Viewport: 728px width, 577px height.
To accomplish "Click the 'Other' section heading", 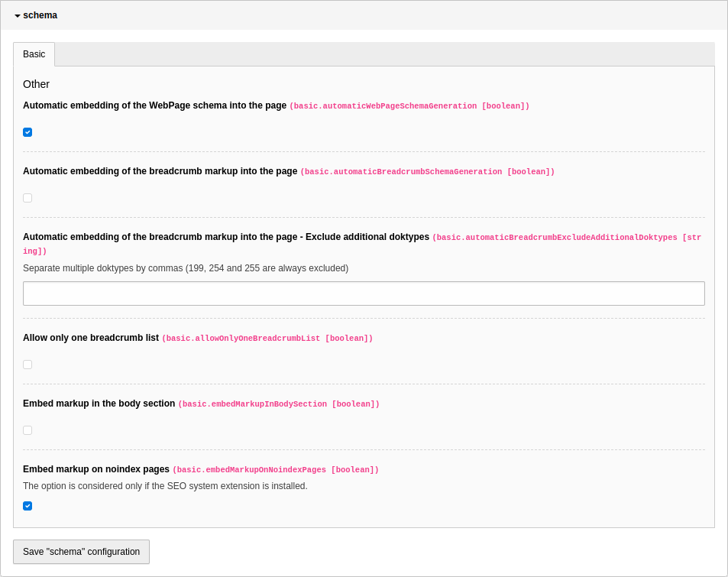I will click(x=36, y=84).
